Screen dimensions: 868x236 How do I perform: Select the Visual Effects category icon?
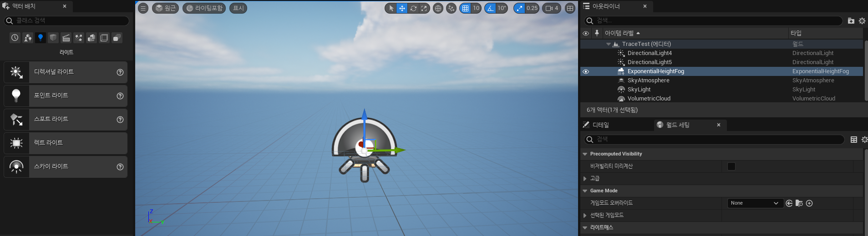pyautogui.click(x=79, y=38)
